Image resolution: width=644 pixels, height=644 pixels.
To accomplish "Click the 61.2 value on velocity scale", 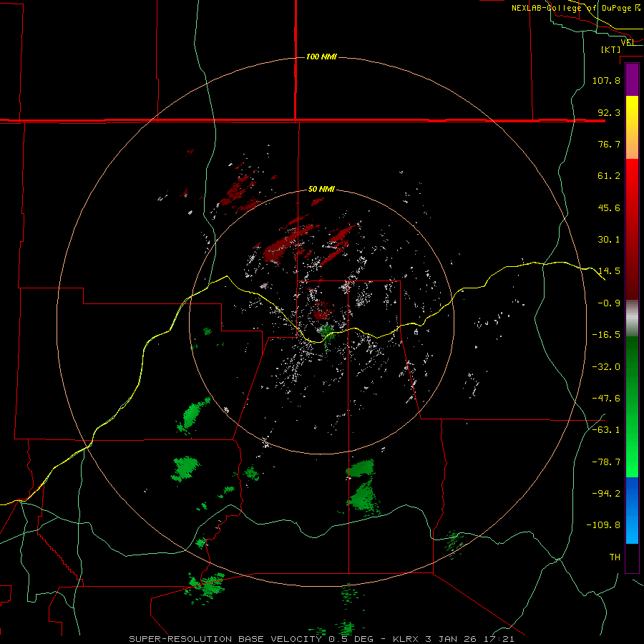I will click(x=609, y=176).
